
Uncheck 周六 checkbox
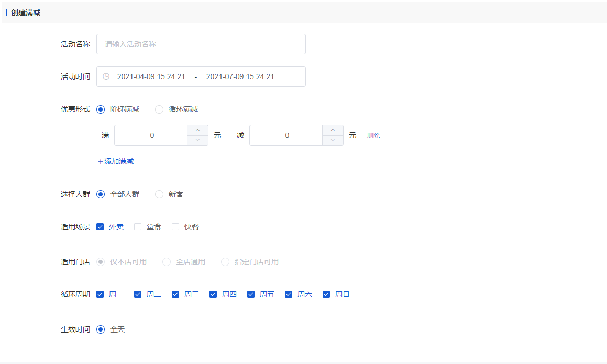pyautogui.click(x=289, y=295)
